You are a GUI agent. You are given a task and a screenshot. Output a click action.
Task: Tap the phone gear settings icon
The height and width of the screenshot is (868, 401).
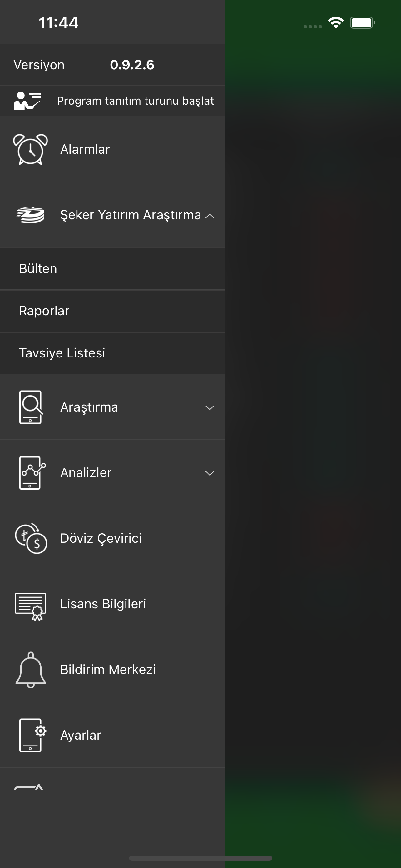tap(32, 735)
